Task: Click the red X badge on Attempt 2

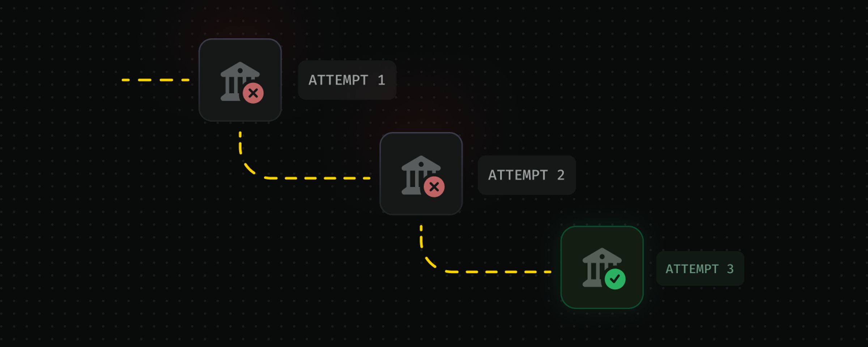Action: pyautogui.click(x=434, y=187)
